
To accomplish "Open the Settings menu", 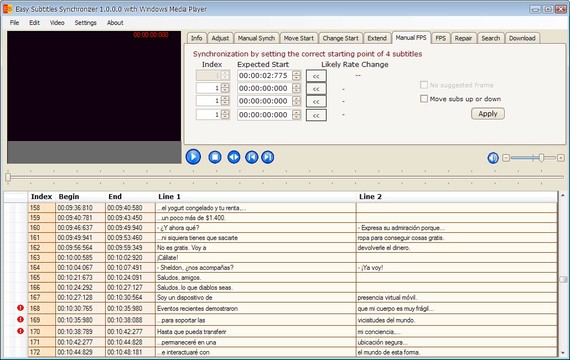I will [x=85, y=23].
